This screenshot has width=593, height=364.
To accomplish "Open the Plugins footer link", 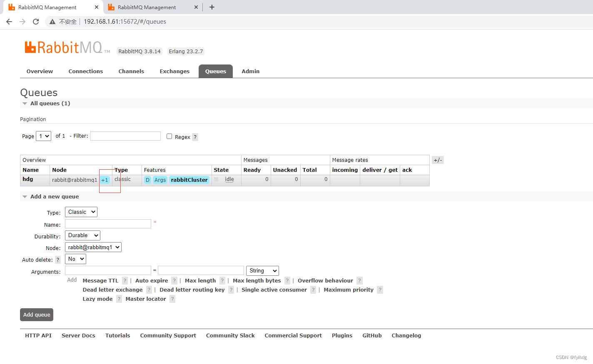I will click(342, 336).
